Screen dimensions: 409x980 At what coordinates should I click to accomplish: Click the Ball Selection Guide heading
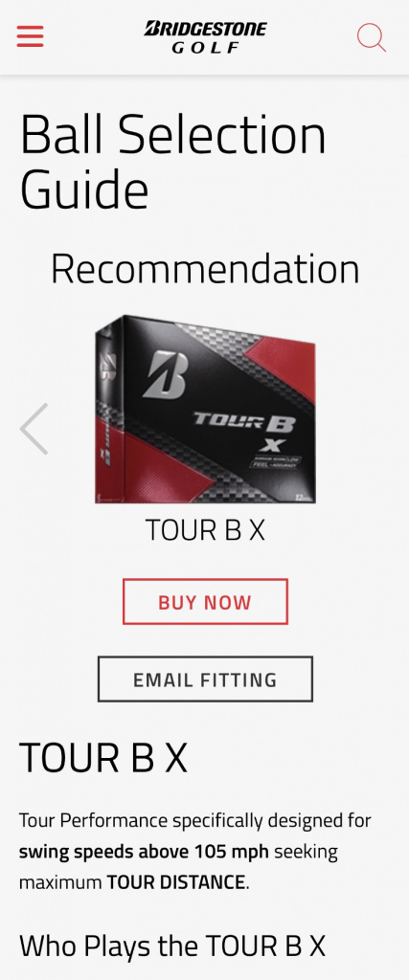173,162
